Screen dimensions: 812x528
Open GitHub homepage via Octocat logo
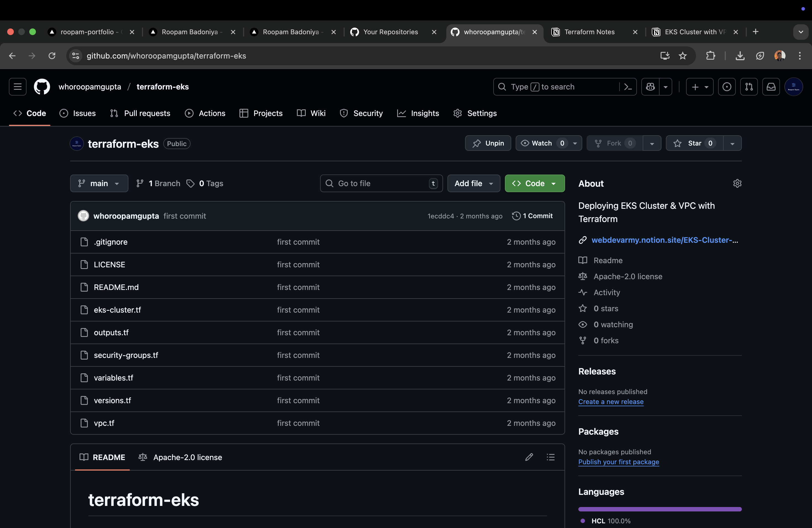[42, 87]
